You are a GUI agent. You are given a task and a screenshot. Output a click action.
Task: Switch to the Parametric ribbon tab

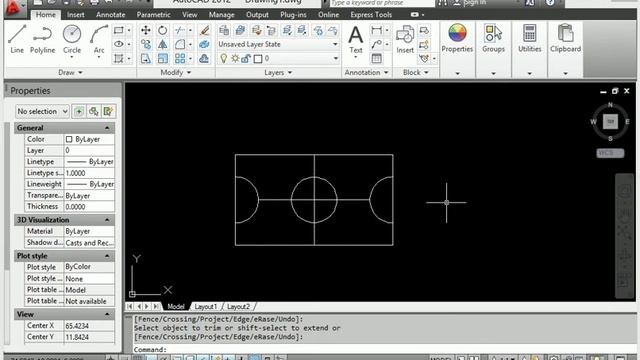[x=153, y=15]
